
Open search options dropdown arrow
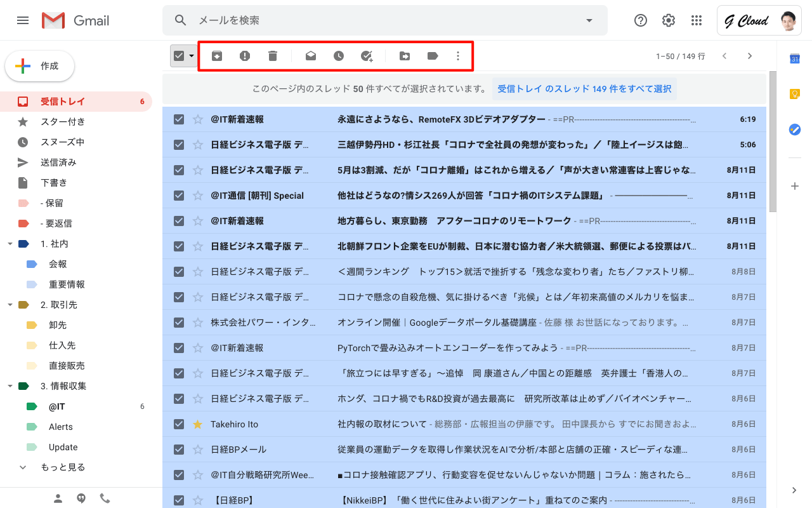click(x=589, y=20)
